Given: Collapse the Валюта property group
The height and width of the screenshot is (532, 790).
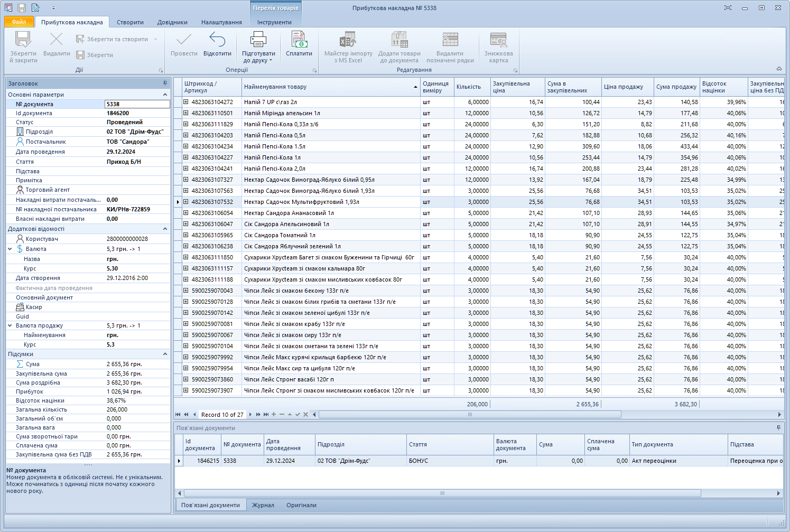Looking at the screenshot, I should 10,249.
